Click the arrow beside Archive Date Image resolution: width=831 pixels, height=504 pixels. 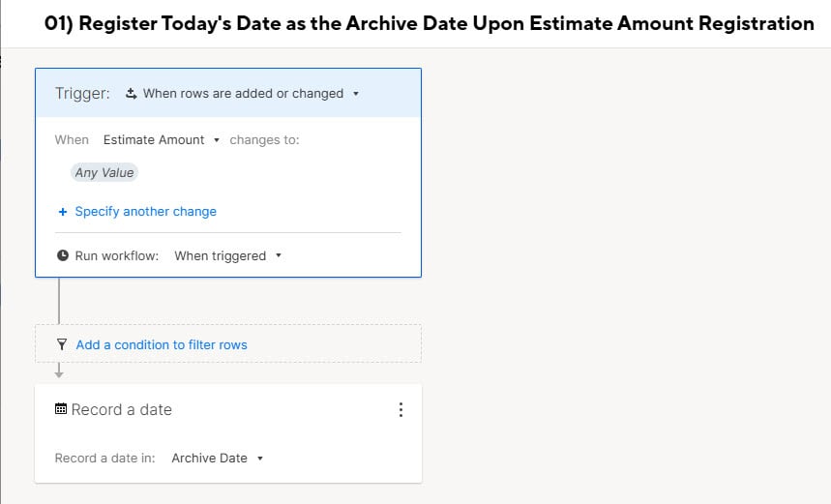pyautogui.click(x=259, y=459)
